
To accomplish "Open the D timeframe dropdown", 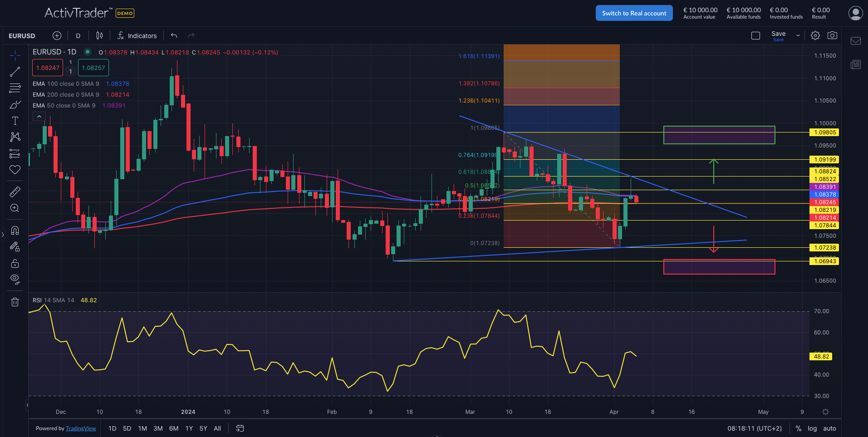I will click(78, 35).
